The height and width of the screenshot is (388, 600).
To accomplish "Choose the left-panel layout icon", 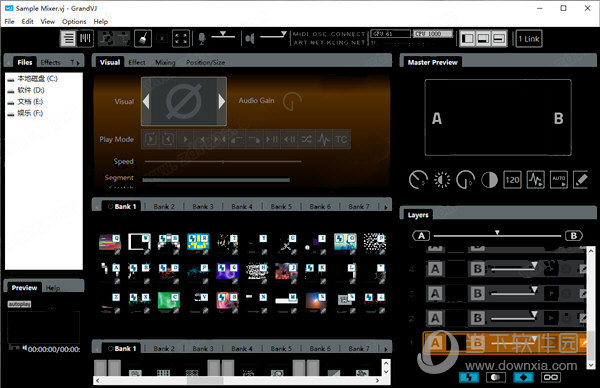I will coord(468,39).
